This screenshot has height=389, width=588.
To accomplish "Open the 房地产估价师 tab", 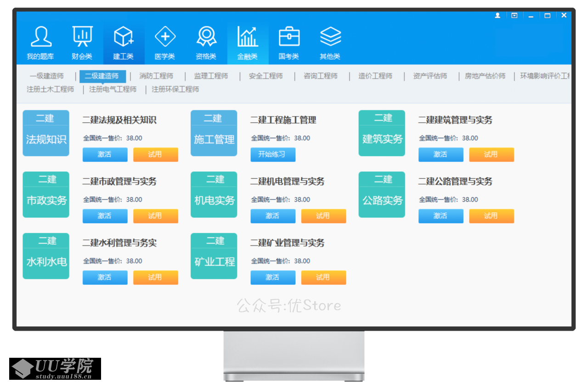I will click(485, 76).
